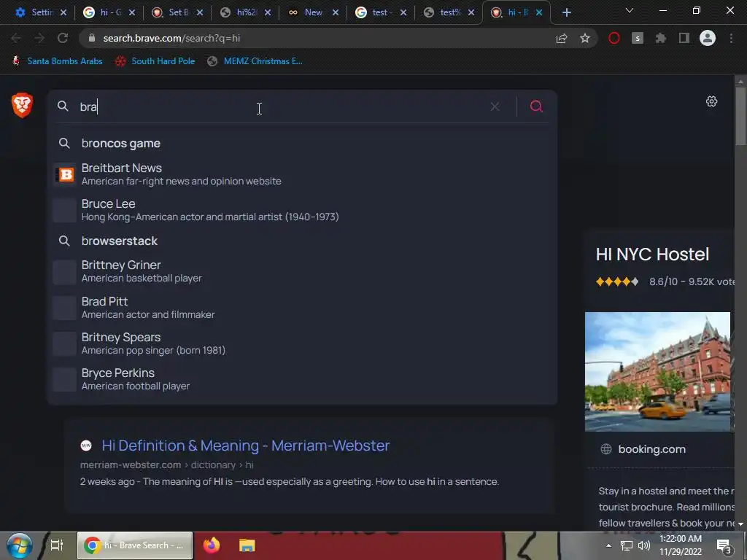Expand the tab search chevron
The width and height of the screenshot is (747, 560).
(630, 10)
